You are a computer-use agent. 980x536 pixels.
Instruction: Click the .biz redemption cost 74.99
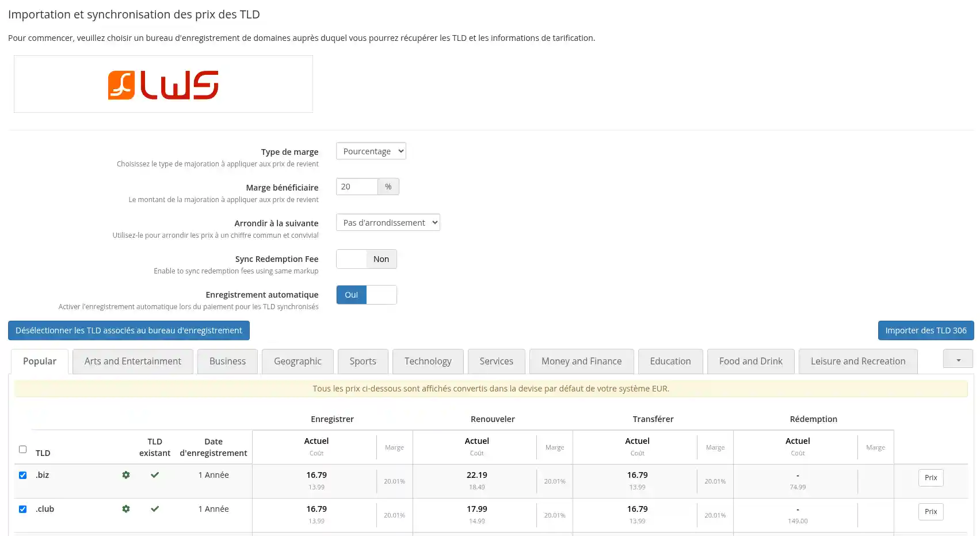point(798,487)
